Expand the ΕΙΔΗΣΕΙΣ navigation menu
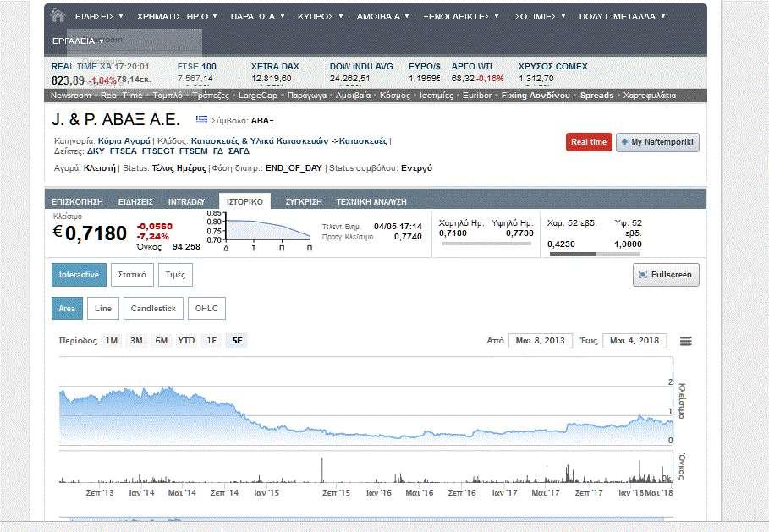The width and height of the screenshot is (769, 532). click(x=99, y=16)
